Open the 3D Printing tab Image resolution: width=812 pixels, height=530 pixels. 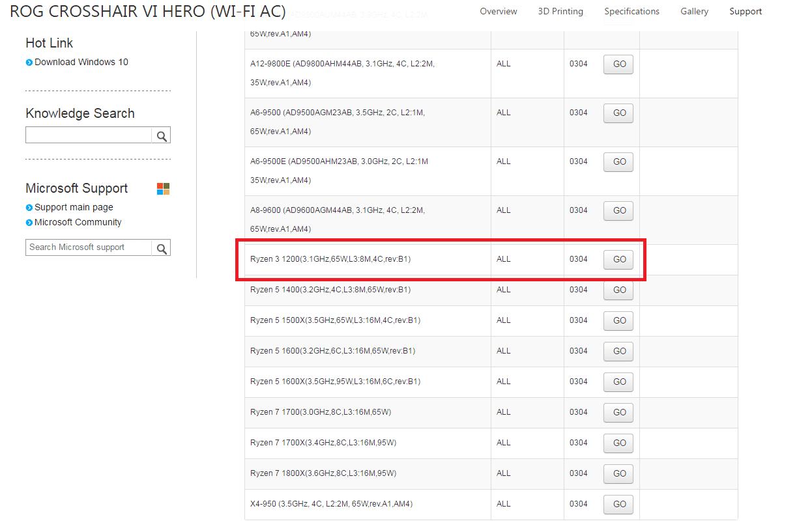560,11
